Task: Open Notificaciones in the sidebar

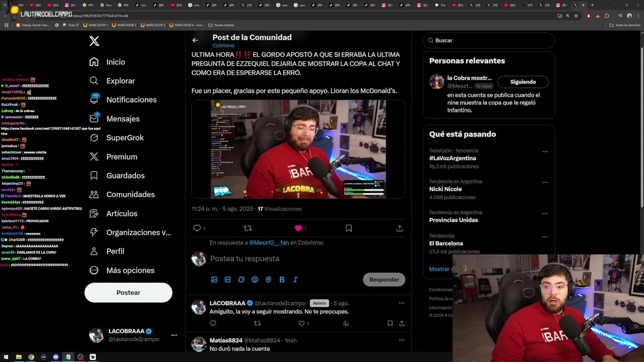Action: [x=122, y=100]
